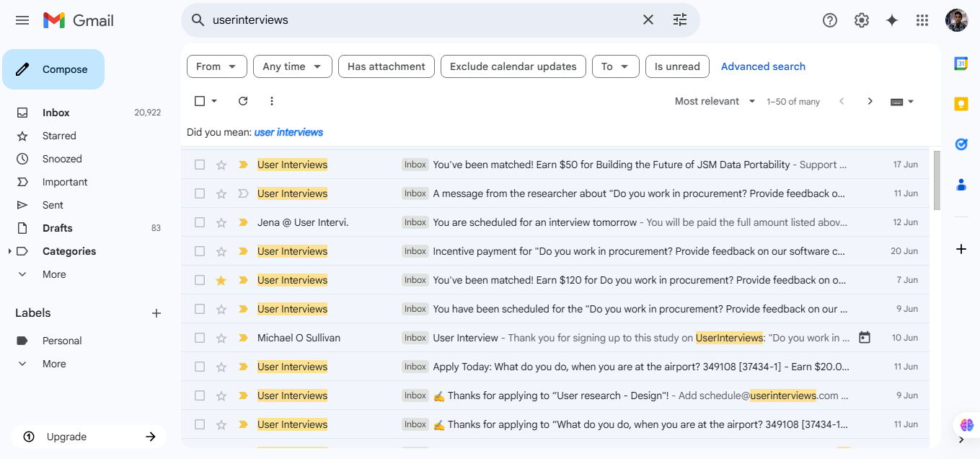This screenshot has width=980, height=459.
Task: Clear the search box with X icon
Action: coord(648,20)
